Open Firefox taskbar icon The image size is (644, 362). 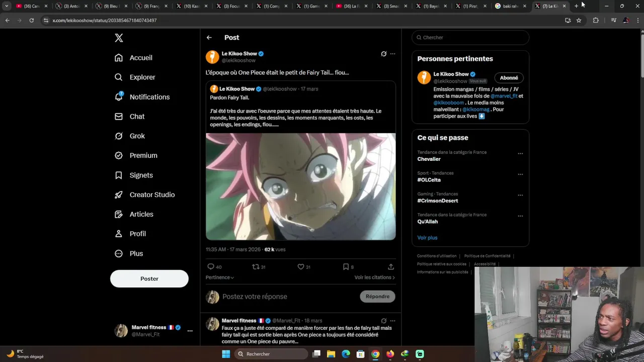pos(390,354)
